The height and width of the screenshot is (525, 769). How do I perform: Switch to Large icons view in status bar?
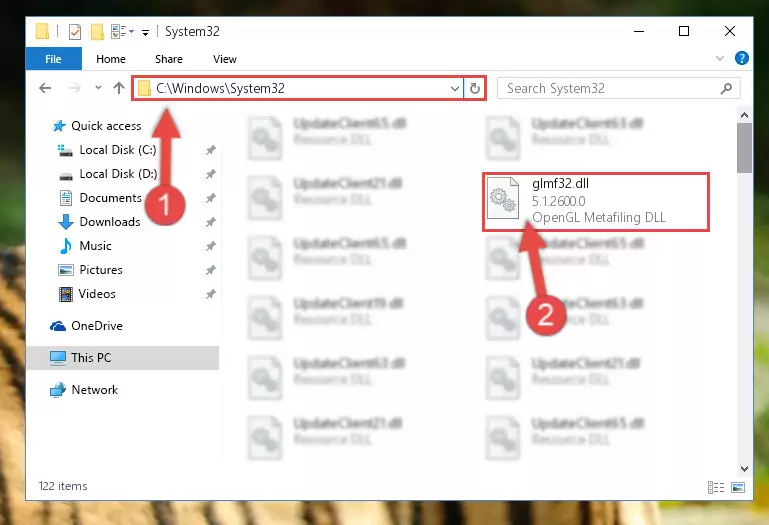point(738,487)
